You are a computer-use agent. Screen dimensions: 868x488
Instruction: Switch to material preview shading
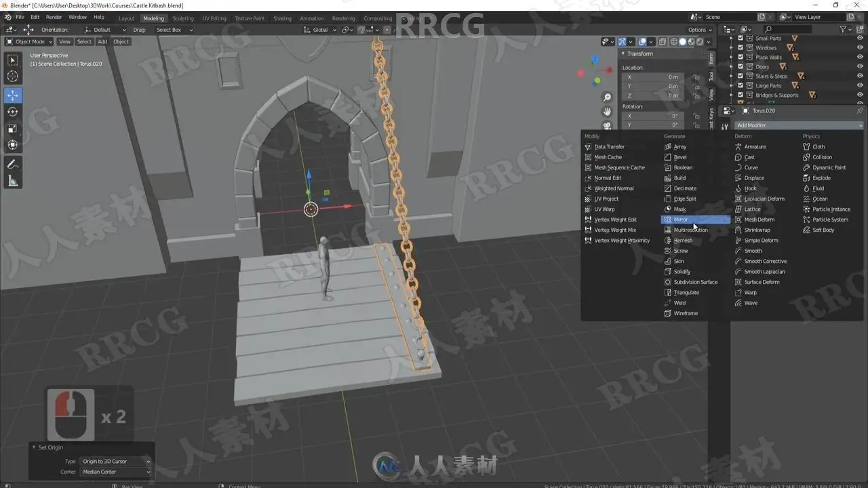click(691, 42)
